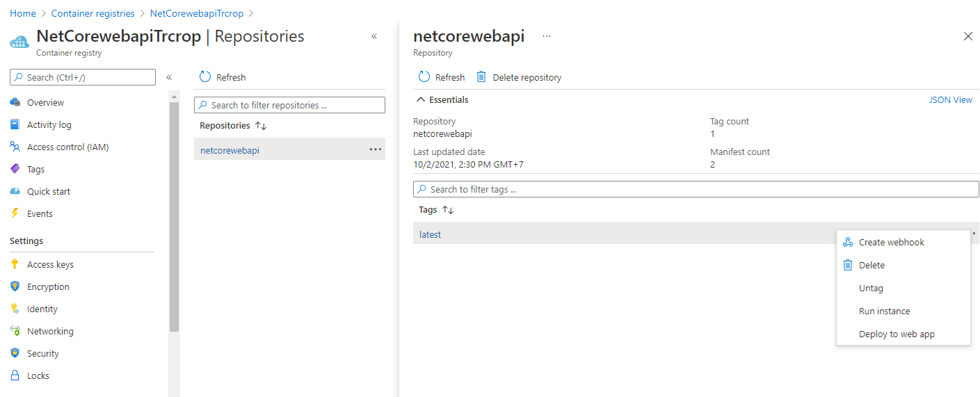Open Events lightning icon

click(x=15, y=213)
